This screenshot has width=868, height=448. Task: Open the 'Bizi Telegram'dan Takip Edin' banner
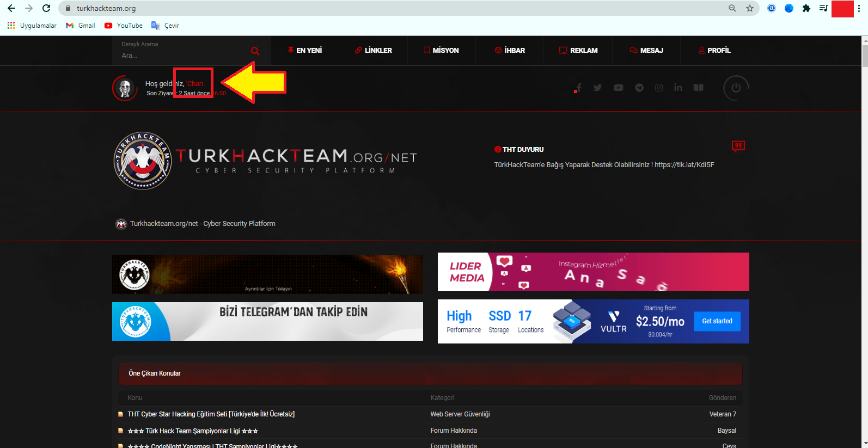(x=267, y=321)
